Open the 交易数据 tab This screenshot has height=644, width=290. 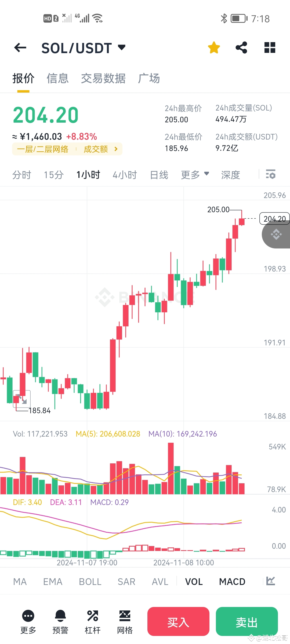click(103, 78)
